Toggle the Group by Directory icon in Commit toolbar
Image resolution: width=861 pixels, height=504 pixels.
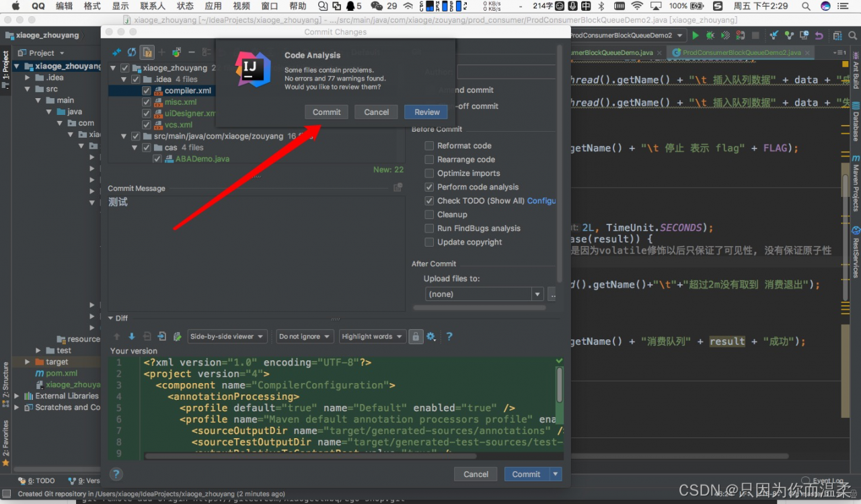pyautogui.click(x=147, y=52)
